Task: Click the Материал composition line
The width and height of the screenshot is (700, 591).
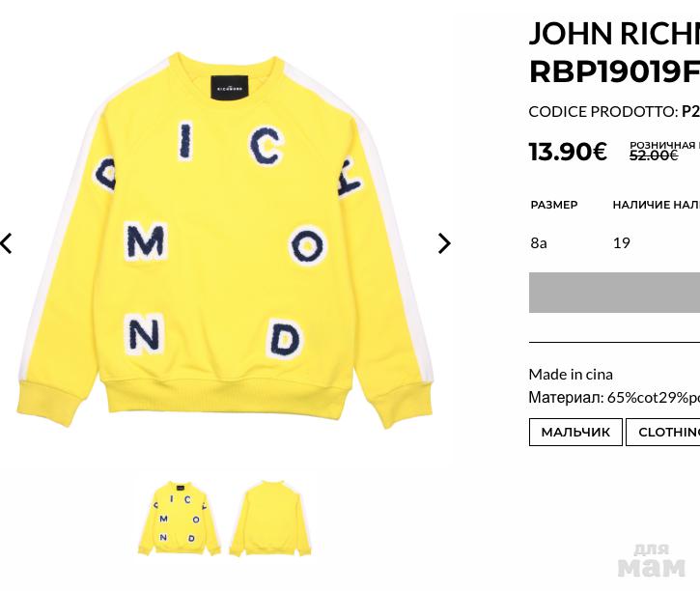Action: click(614, 397)
